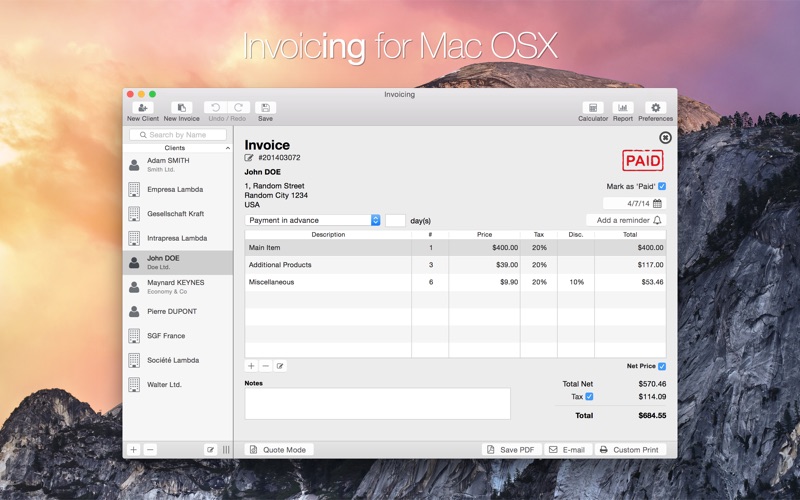Edit invoice number pencil icon

point(248,158)
